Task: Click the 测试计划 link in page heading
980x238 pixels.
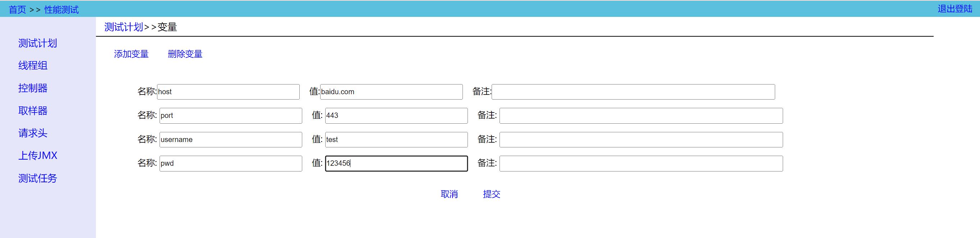Action: [x=124, y=27]
